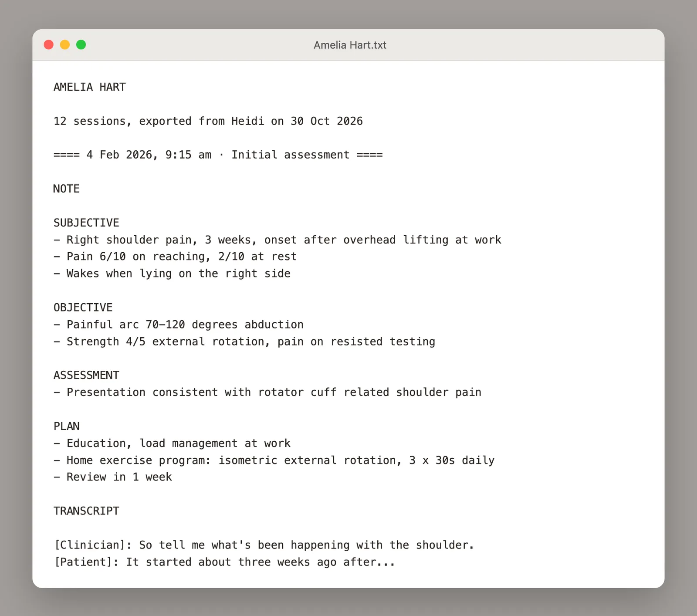Click the SUBJECTIVE heading
Image resolution: width=697 pixels, height=616 pixels.
click(x=86, y=223)
